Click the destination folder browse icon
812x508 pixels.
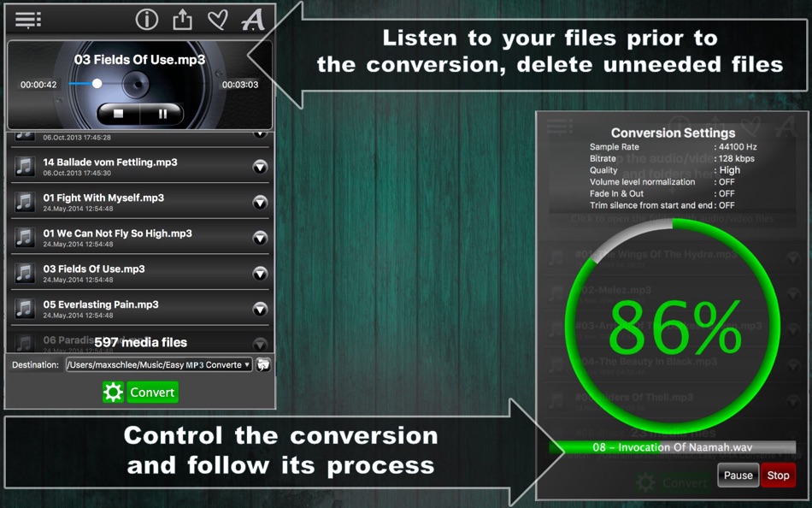click(x=262, y=364)
